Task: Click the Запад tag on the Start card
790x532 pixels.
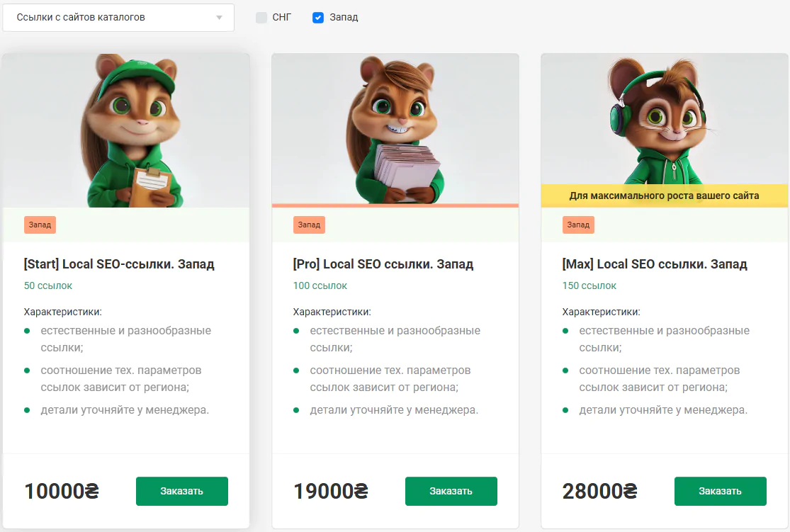Action: point(40,225)
